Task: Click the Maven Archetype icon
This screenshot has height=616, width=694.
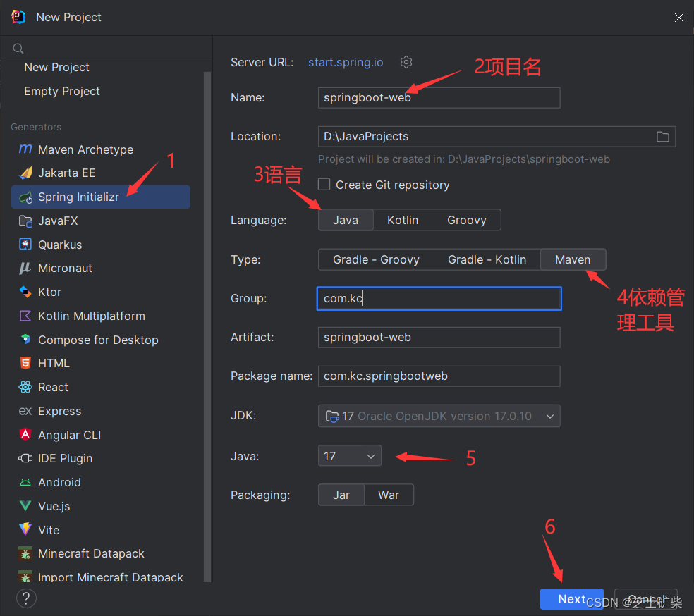Action: (x=25, y=149)
